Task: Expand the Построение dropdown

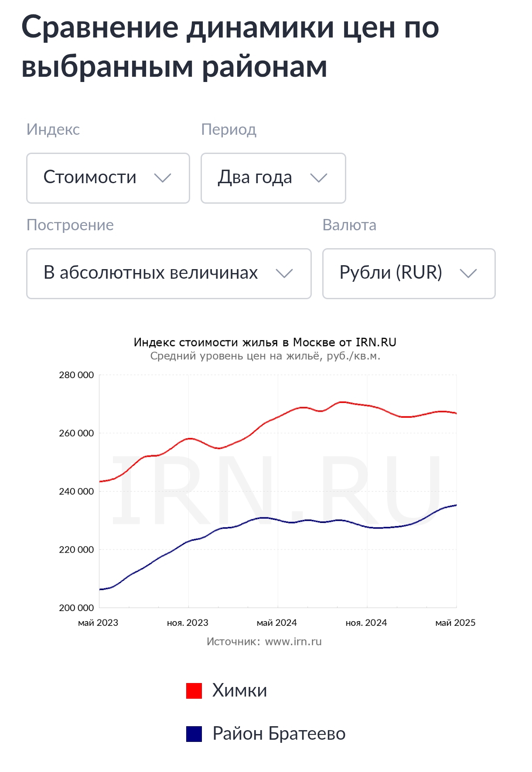Action: [169, 273]
